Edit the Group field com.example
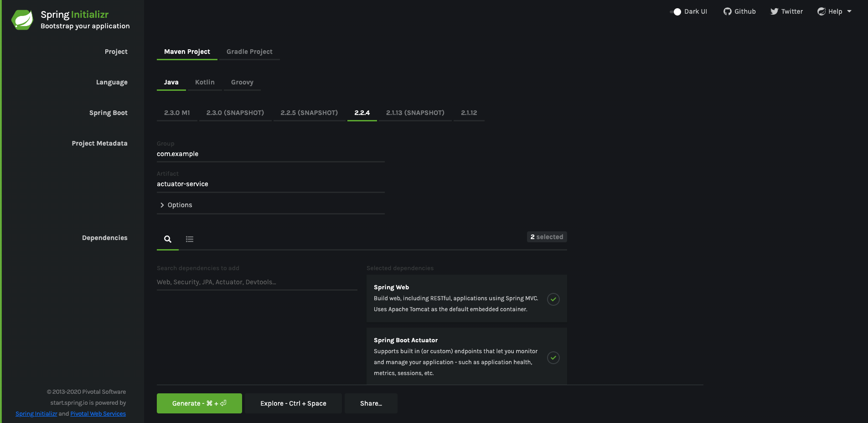 coord(271,154)
